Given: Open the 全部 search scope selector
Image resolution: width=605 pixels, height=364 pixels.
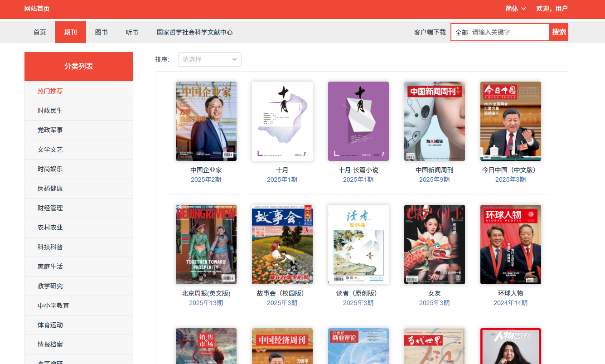Looking at the screenshot, I should [461, 33].
